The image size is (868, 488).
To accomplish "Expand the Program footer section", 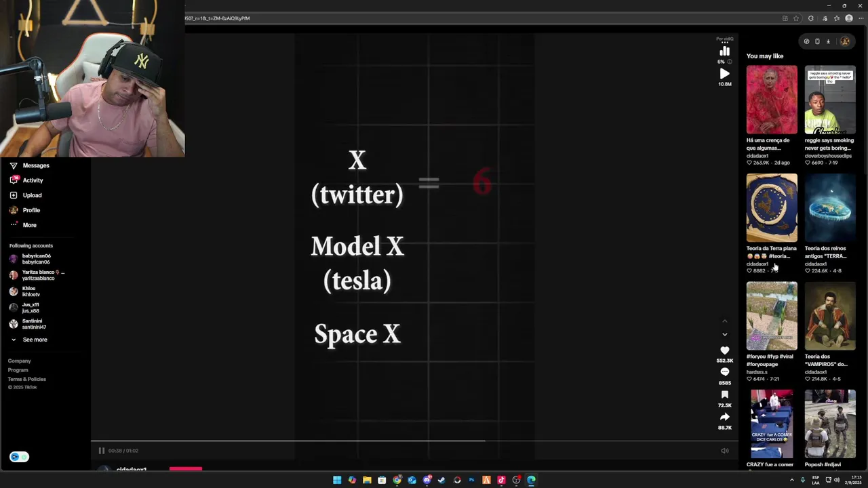I will [18, 370].
